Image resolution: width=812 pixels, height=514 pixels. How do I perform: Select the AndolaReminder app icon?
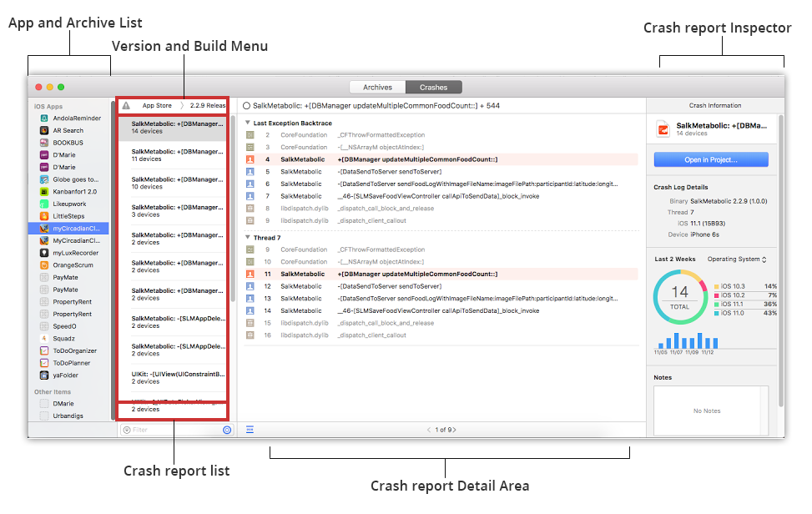[44, 118]
